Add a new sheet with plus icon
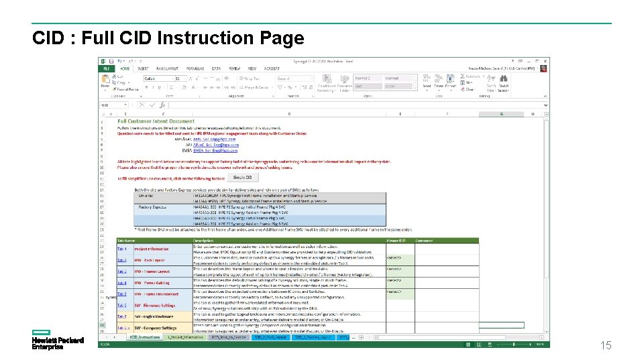644x362 pixels. (361, 337)
